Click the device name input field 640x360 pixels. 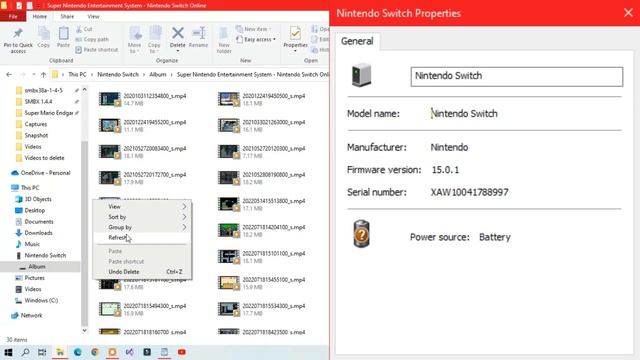click(x=517, y=76)
